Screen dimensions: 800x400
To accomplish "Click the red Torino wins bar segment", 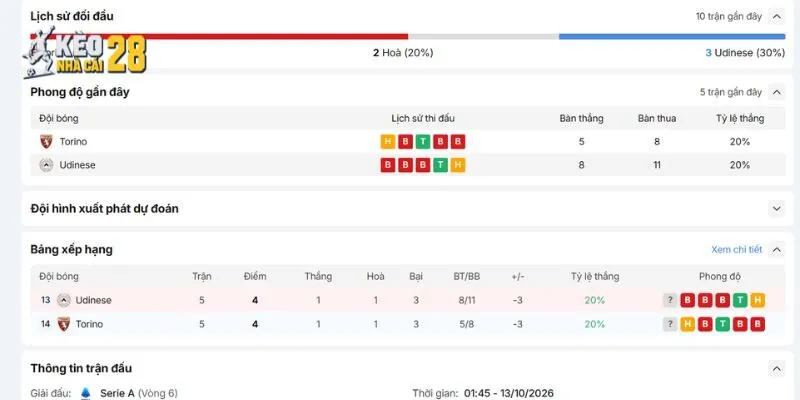I will 219,37.
